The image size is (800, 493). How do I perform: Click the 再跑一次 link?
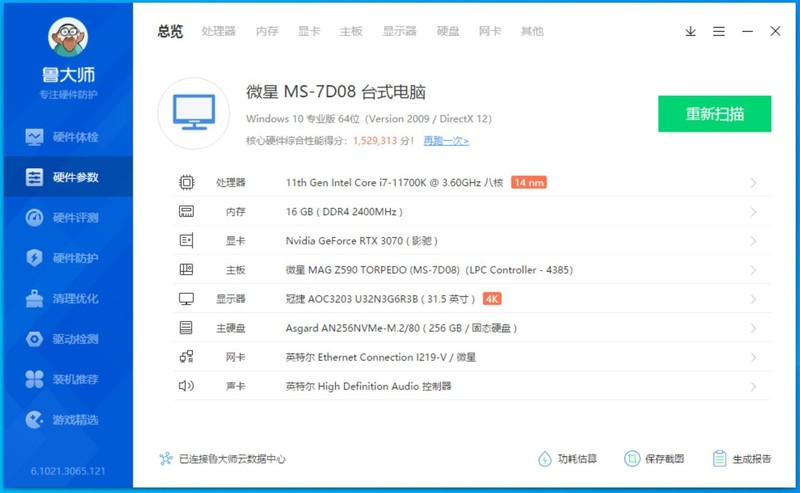pos(446,141)
